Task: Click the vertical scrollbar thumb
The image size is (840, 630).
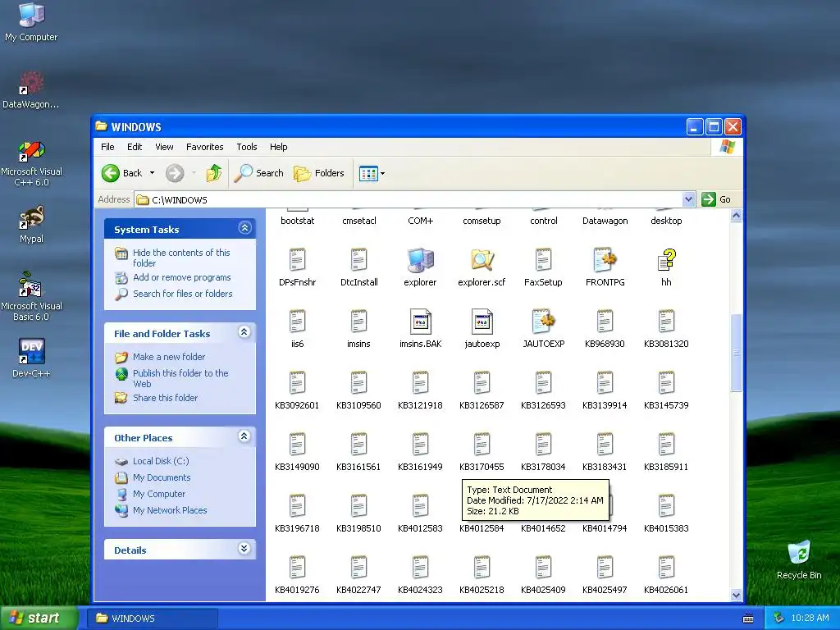Action: pyautogui.click(x=736, y=353)
